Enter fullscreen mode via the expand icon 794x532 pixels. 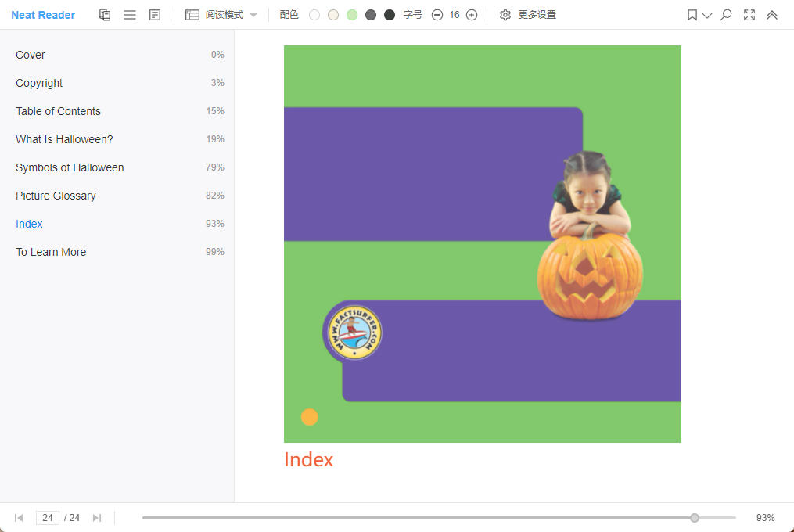(x=749, y=14)
